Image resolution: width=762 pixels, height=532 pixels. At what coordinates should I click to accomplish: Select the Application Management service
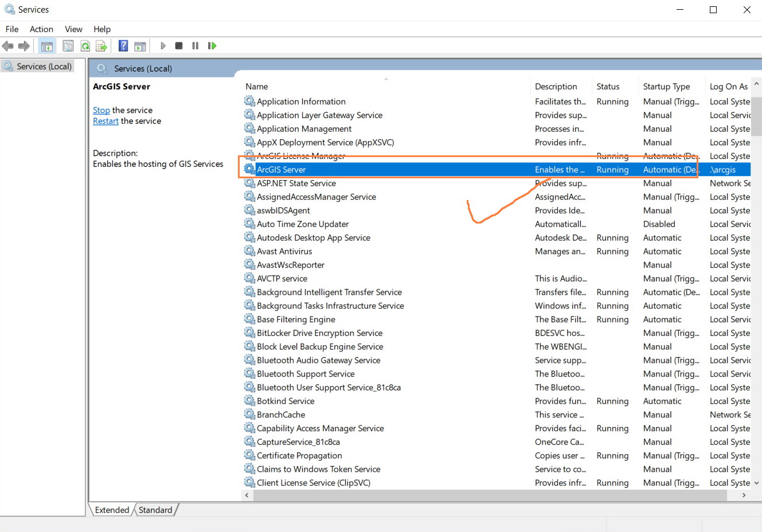click(304, 129)
